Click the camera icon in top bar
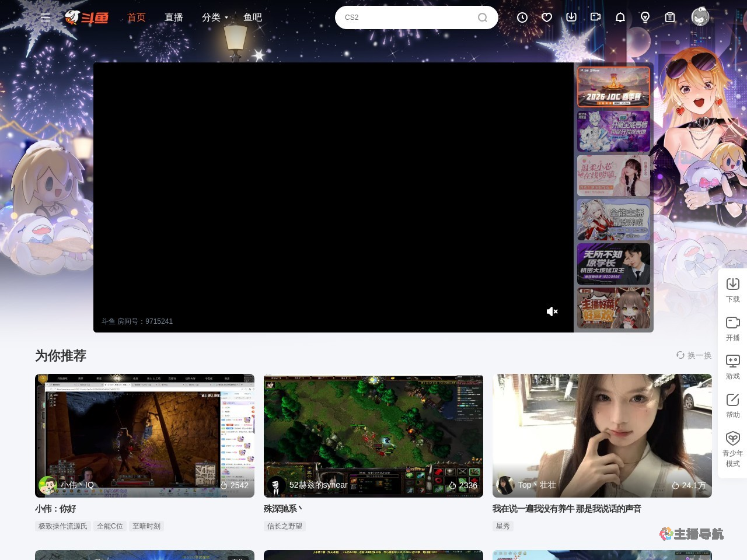The height and width of the screenshot is (560, 747). click(x=596, y=17)
